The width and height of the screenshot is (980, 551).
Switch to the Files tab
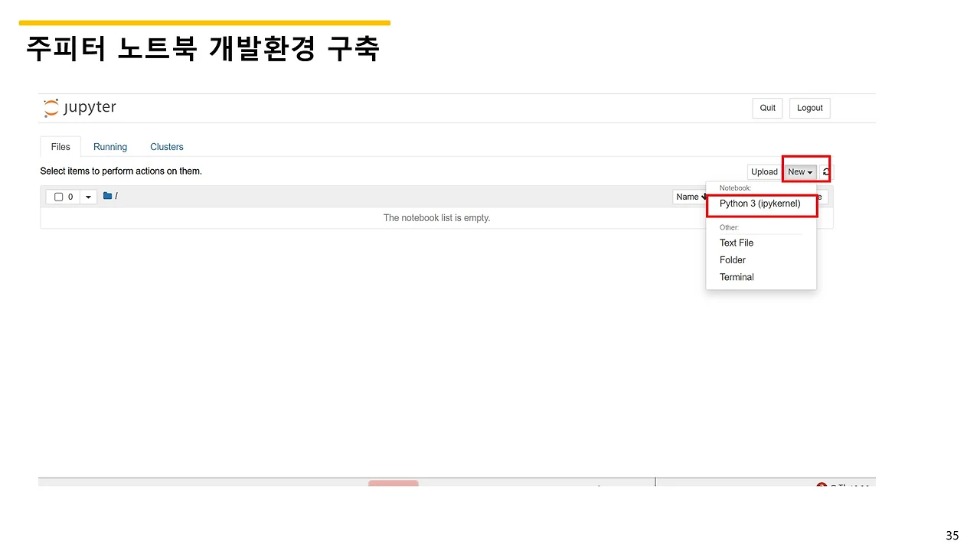(x=60, y=147)
